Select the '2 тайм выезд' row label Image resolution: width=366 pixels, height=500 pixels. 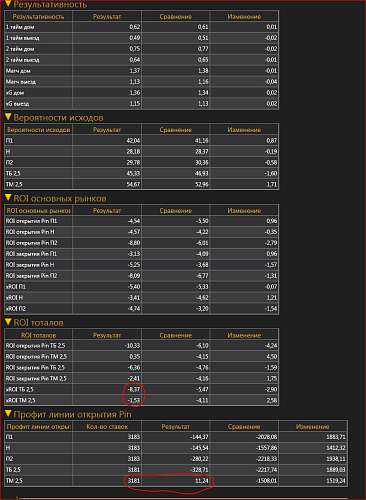click(x=22, y=60)
